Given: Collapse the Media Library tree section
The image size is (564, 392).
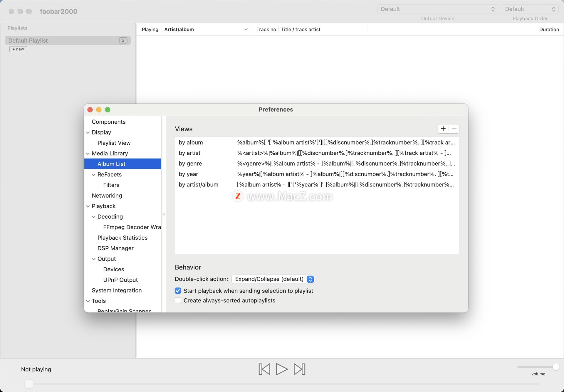Looking at the screenshot, I should click(88, 154).
